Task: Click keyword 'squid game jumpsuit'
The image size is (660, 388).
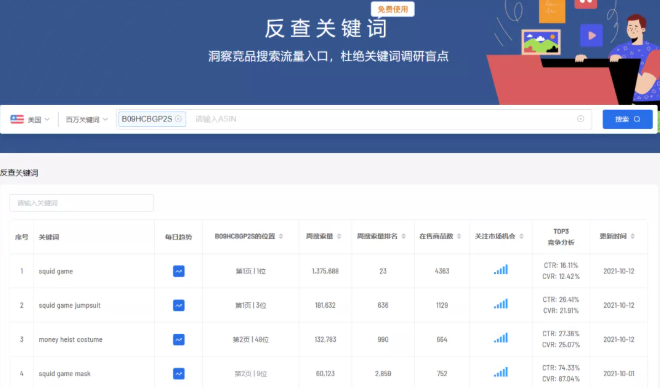Action: (x=70, y=306)
